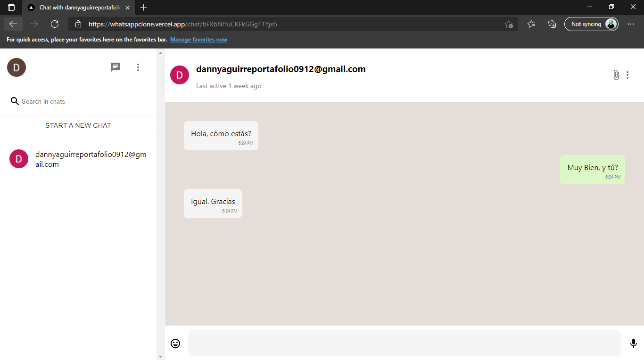Click the Not syncing profile button
644x360 pixels.
(591, 24)
